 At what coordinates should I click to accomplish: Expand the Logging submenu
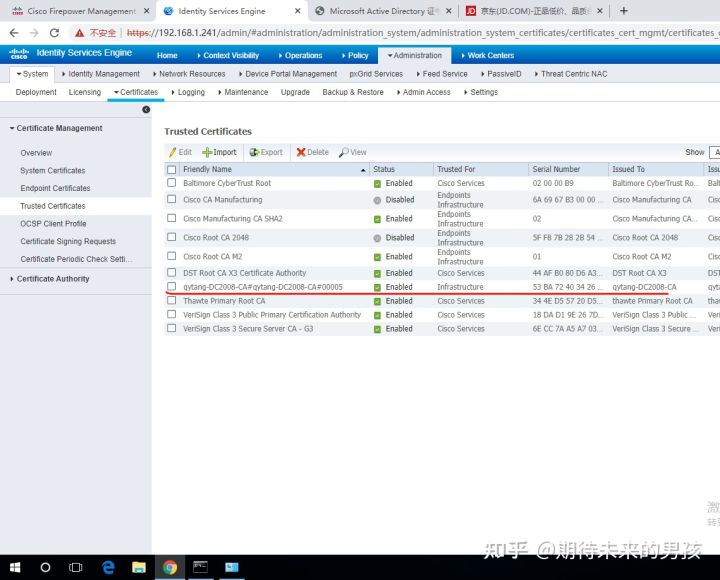click(x=188, y=92)
